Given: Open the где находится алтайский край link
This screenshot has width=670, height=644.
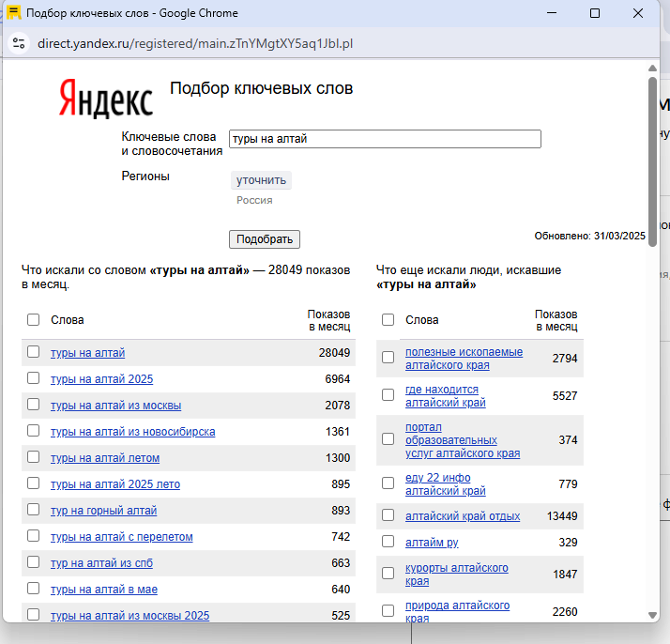Looking at the screenshot, I should coord(446,396).
